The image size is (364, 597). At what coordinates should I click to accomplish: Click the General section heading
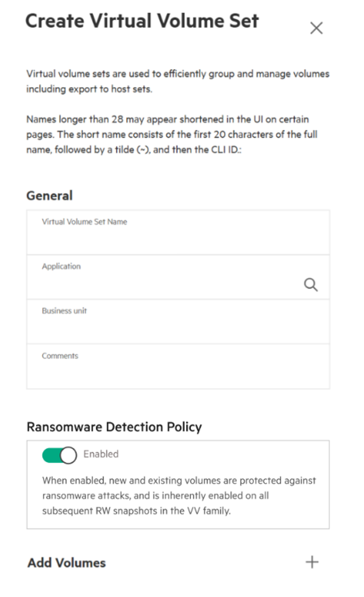[x=49, y=196]
